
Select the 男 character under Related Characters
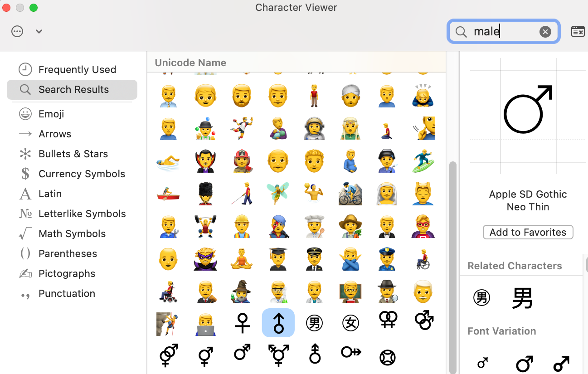[x=522, y=298]
